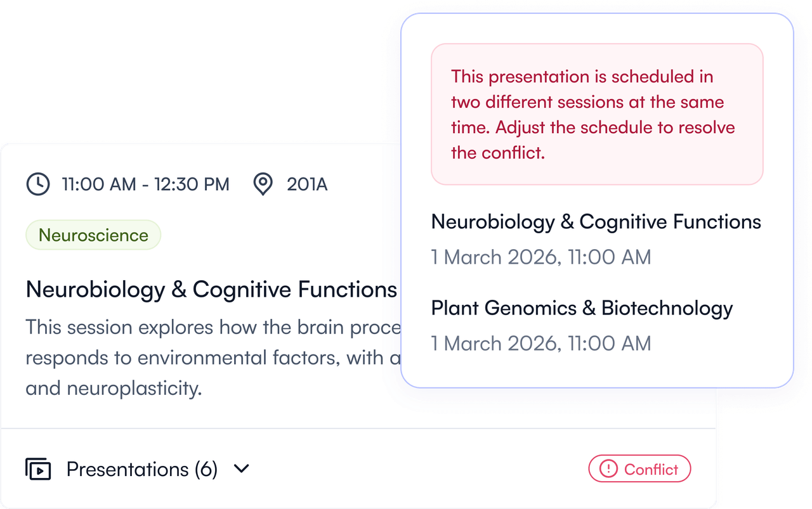
Task: Click the clock icon beside the session time
Action: [x=37, y=184]
